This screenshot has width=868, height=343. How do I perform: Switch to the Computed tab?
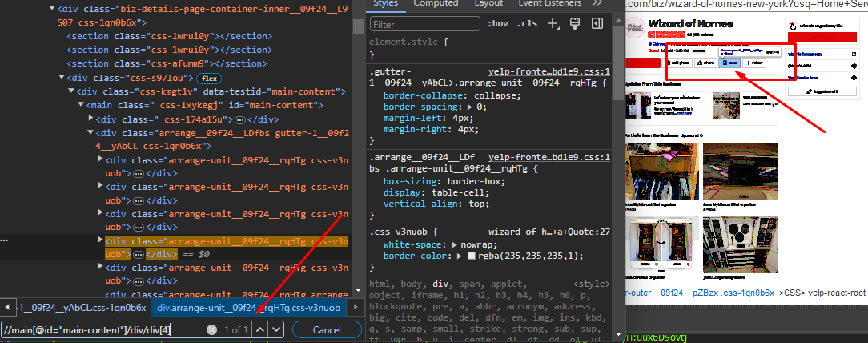(x=436, y=3)
